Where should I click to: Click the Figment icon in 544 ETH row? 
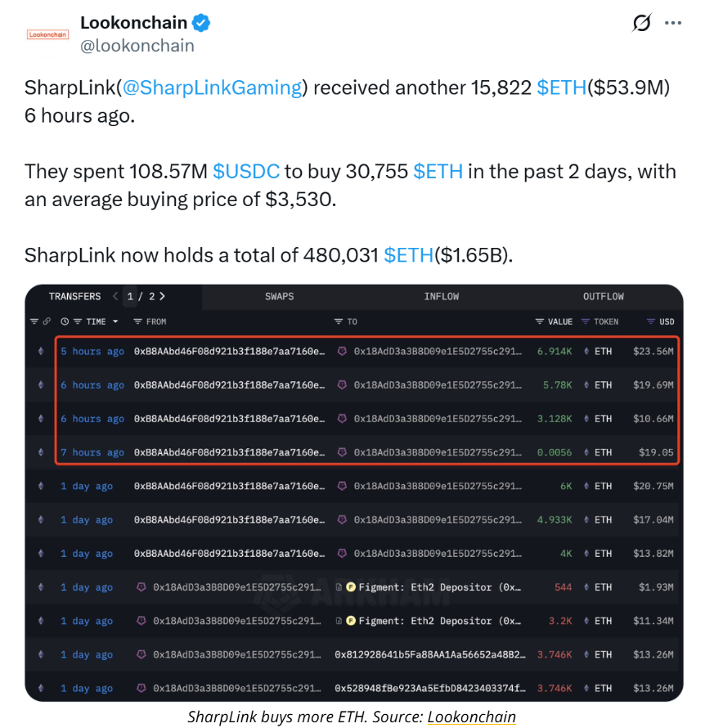351,587
